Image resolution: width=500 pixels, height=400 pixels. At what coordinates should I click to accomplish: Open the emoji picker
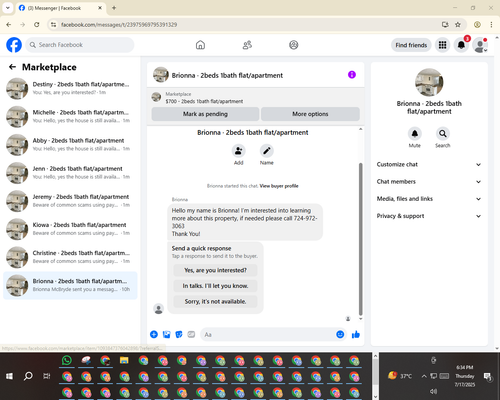340,334
